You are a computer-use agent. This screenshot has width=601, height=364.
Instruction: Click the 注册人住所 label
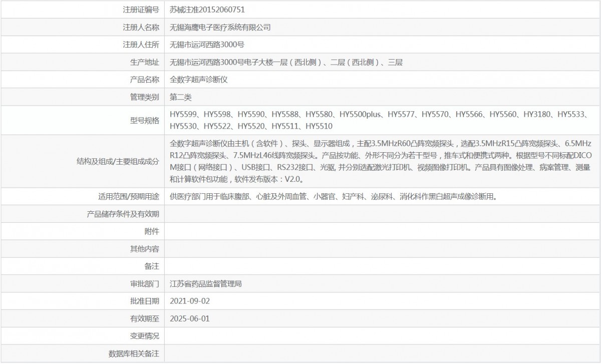pos(141,45)
